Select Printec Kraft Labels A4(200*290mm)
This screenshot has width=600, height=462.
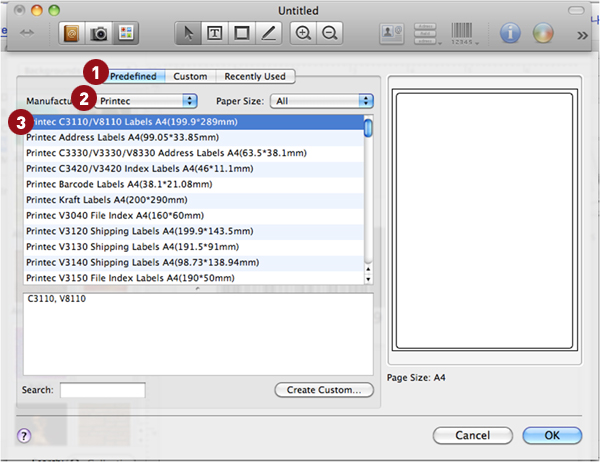click(x=194, y=200)
